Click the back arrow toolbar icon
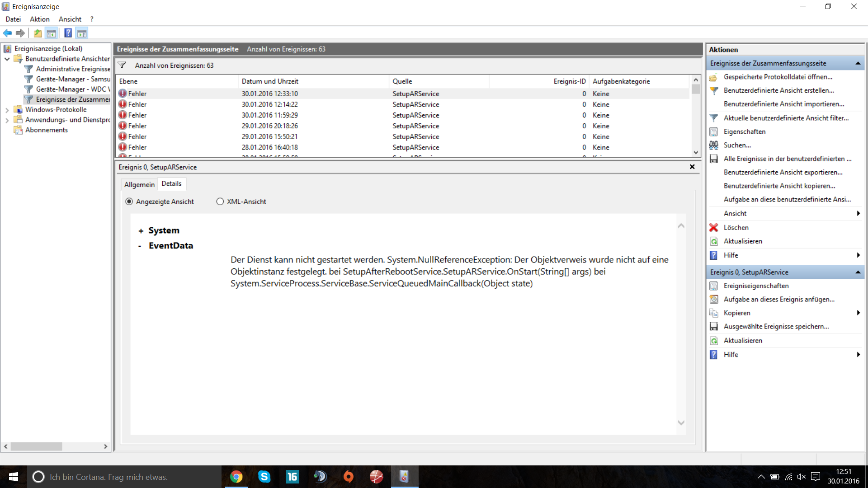868x488 pixels. (x=7, y=33)
